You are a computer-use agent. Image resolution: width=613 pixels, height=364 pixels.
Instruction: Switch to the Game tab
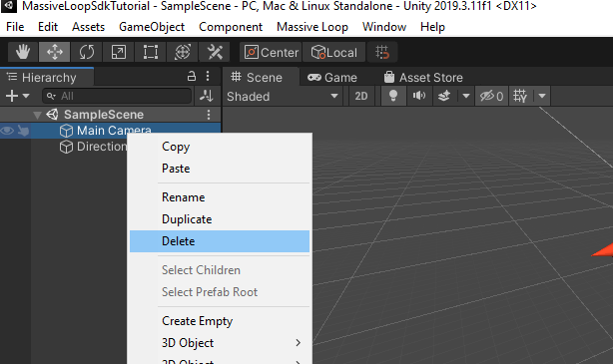[x=332, y=78]
